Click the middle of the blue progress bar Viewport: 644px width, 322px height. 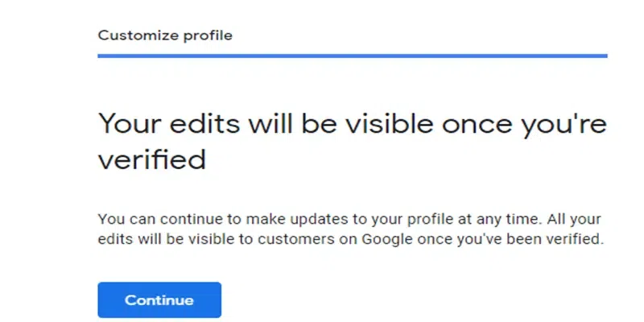[x=352, y=56]
